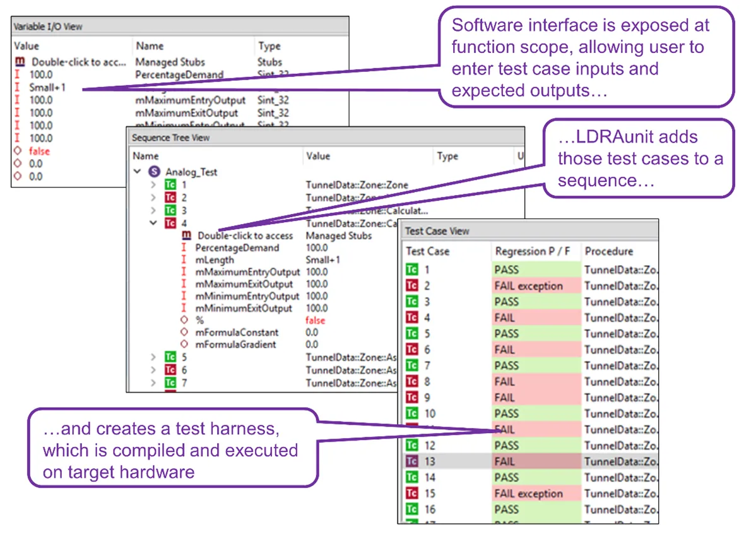Screen dimensions: 756x544
Task: Expand test case 1 in Sequence Tree View
Action: pos(153,185)
